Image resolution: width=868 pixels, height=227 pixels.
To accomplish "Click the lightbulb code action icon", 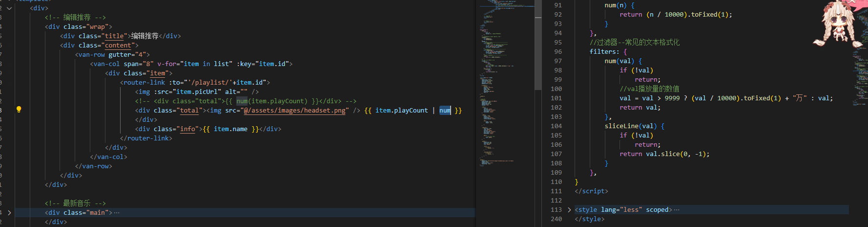I will pos(19,110).
